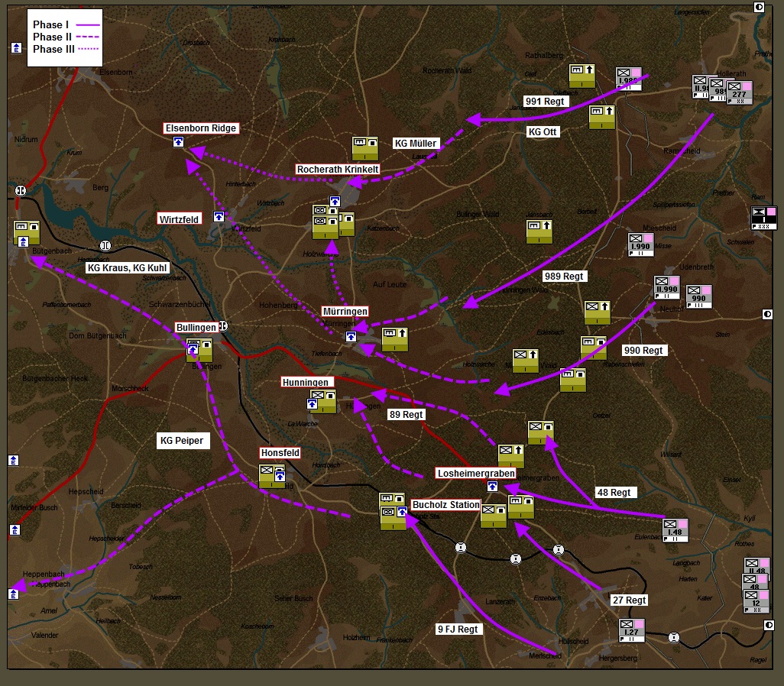Click the US unit counter at Bullingen

pos(200,350)
